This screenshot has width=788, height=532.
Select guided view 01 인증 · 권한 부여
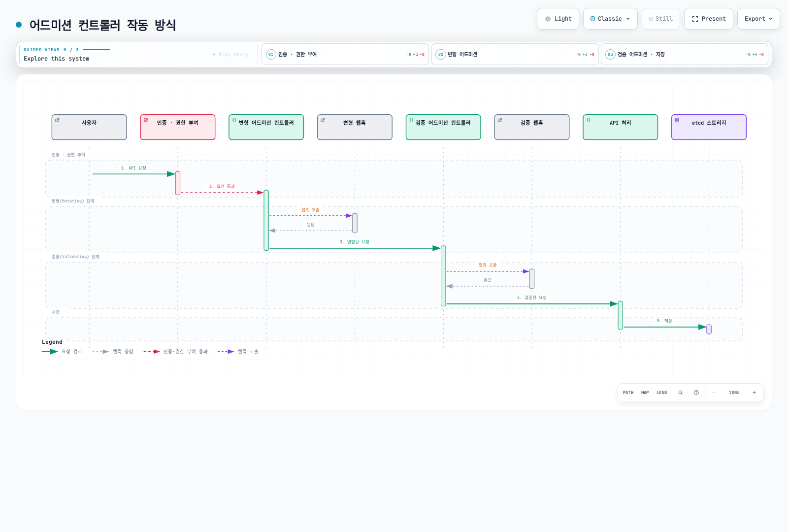point(345,54)
